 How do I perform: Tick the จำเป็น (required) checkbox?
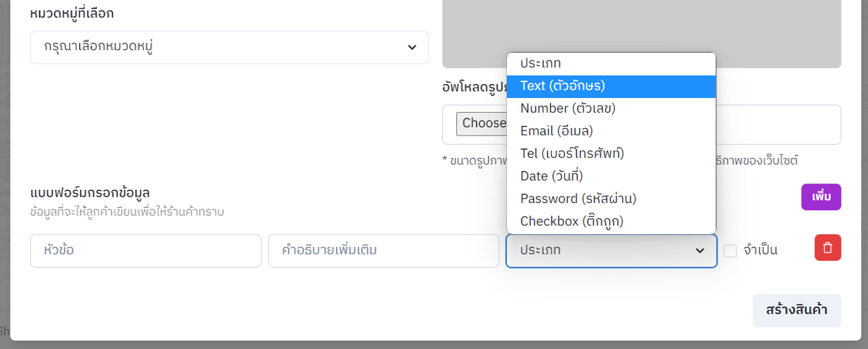(x=730, y=250)
